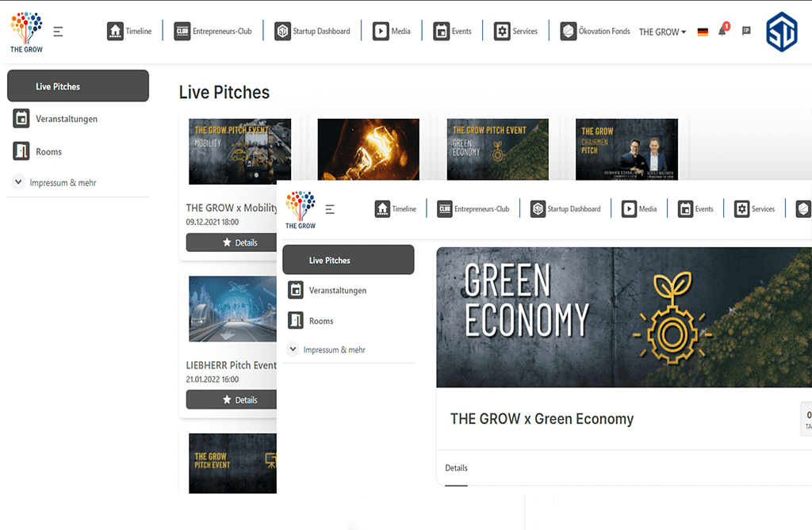Go to Services text link in top header

(x=525, y=31)
